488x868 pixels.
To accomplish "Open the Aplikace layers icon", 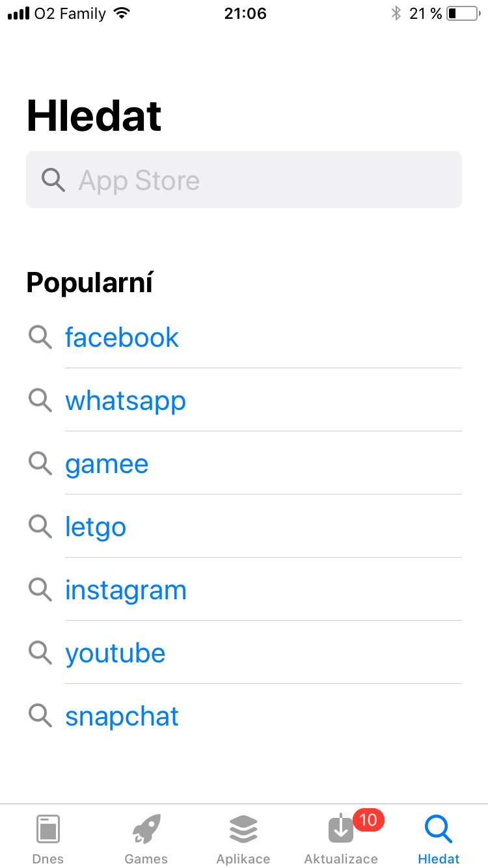I will [243, 830].
